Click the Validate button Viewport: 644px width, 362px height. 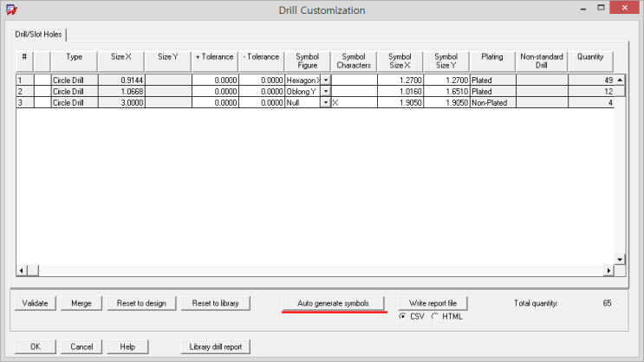(x=36, y=303)
